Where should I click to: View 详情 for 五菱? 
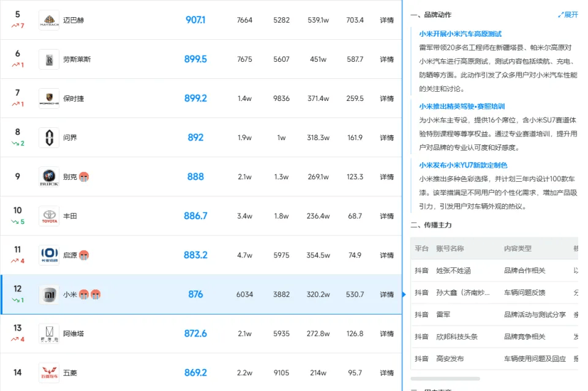(386, 373)
